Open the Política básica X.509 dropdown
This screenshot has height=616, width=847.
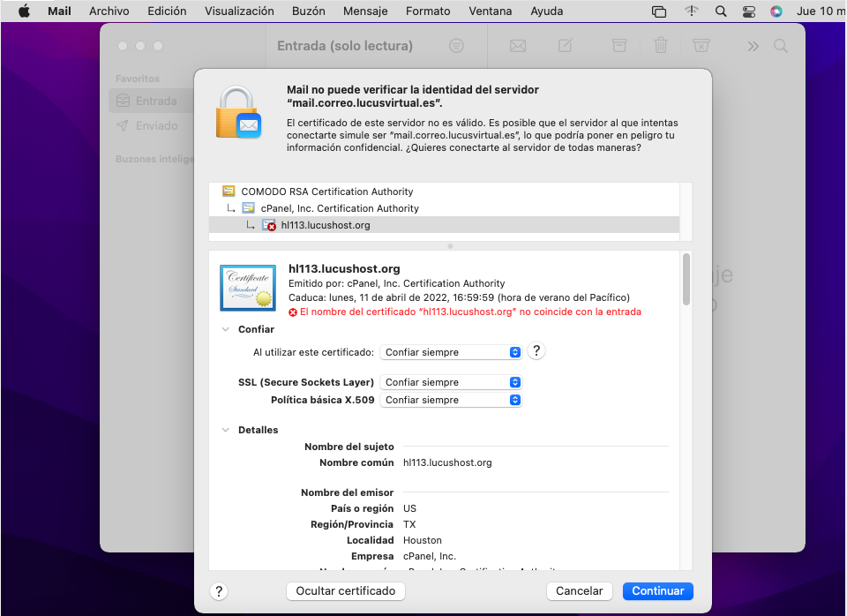pos(451,400)
